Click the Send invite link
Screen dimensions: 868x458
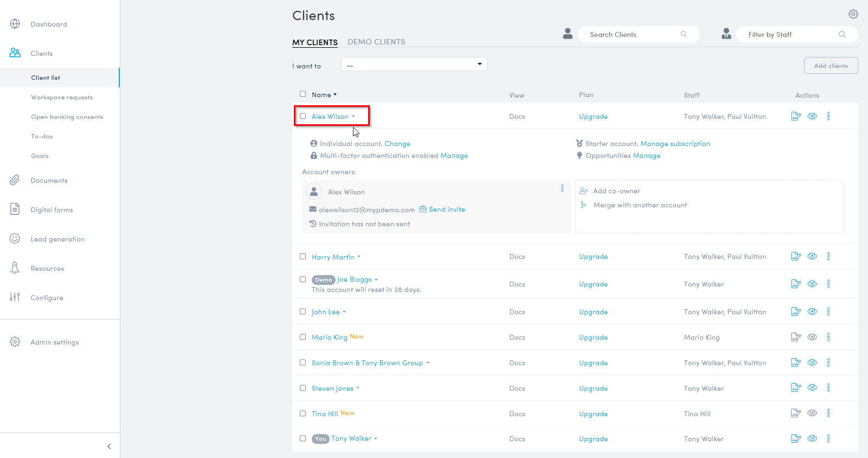[x=446, y=209]
